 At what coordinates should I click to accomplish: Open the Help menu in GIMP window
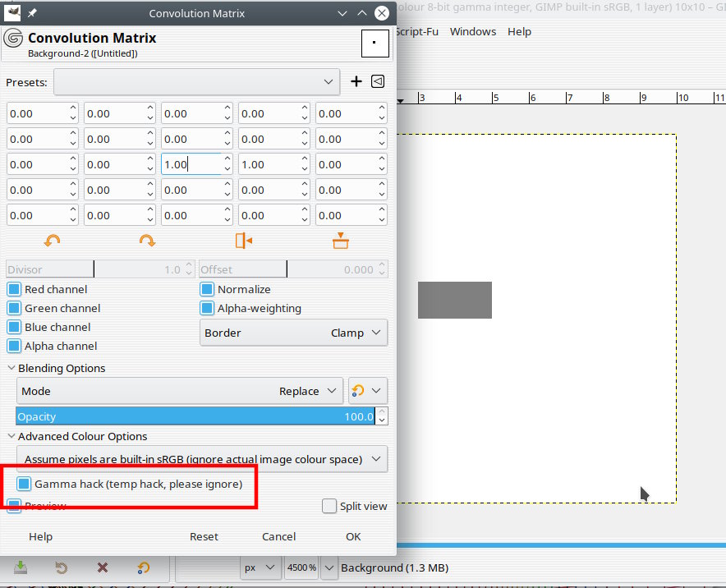coord(519,31)
